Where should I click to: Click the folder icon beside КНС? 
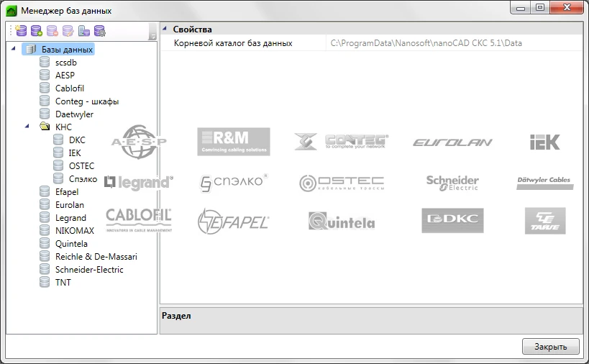click(45, 127)
